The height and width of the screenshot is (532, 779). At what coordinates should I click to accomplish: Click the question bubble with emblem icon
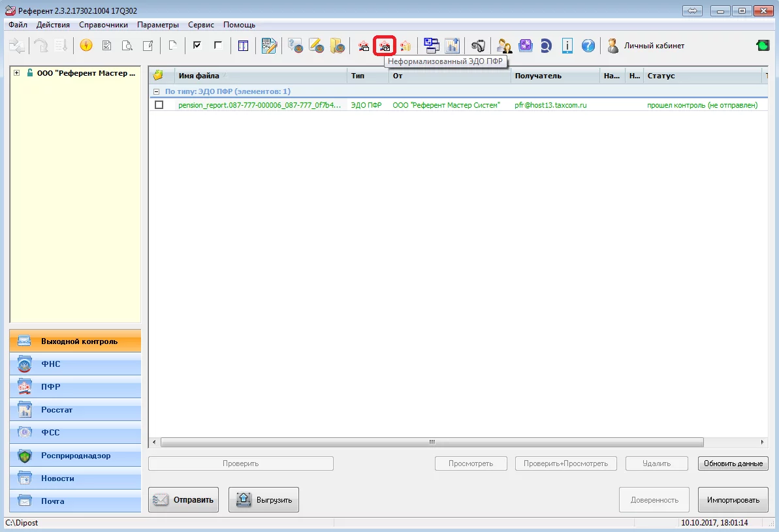click(x=296, y=46)
